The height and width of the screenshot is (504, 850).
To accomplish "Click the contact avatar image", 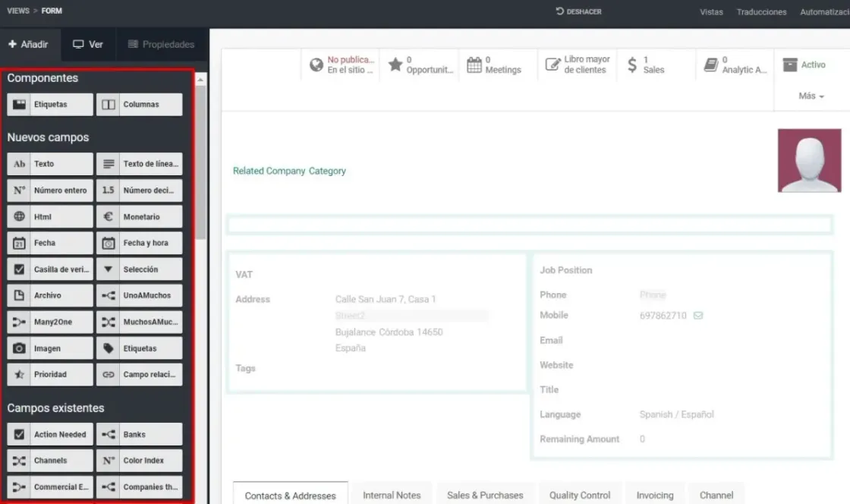I will [x=809, y=160].
